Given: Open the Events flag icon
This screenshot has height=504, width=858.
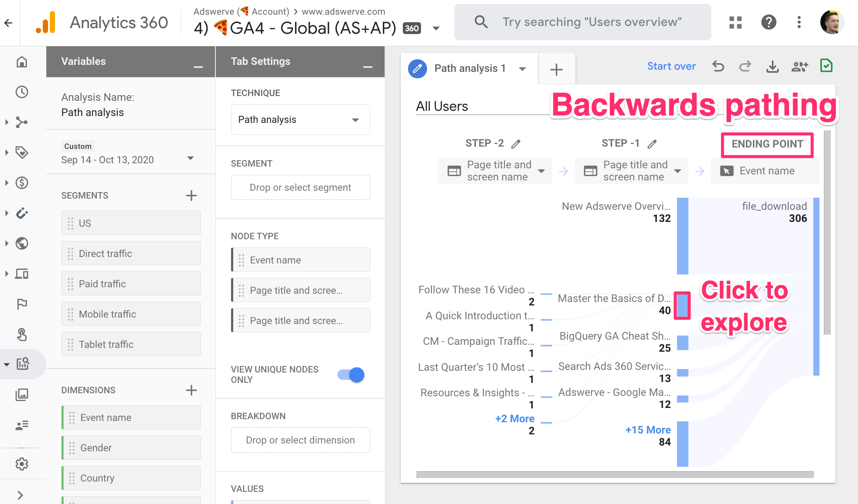Looking at the screenshot, I should pos(22,304).
